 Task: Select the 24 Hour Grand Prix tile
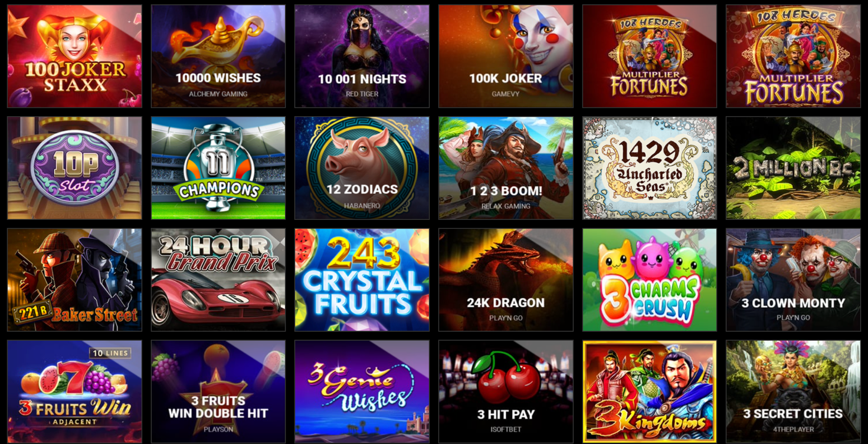click(x=218, y=280)
